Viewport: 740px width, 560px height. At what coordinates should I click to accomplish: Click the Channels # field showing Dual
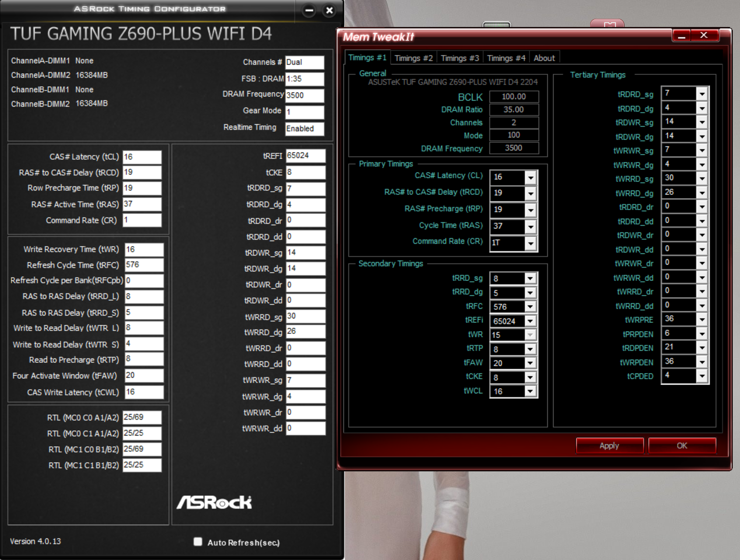pyautogui.click(x=304, y=63)
